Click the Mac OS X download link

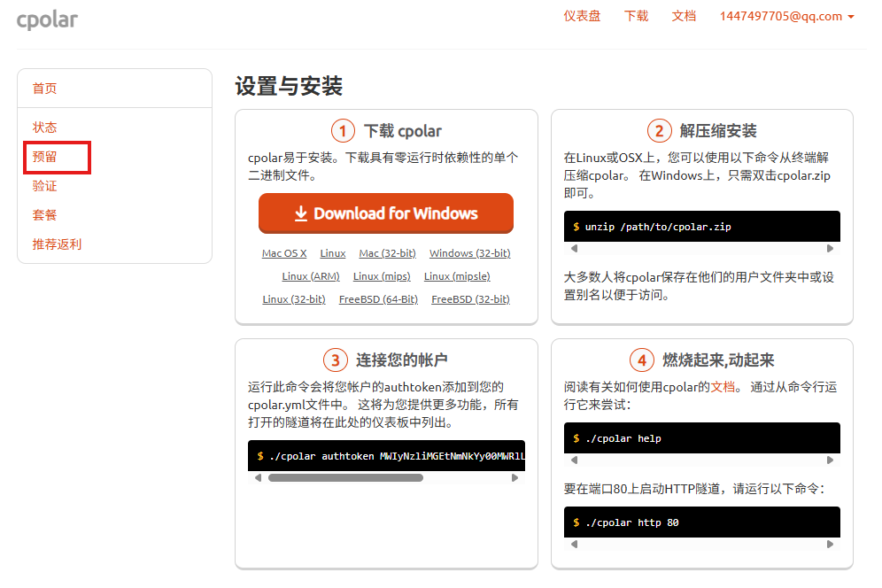point(284,253)
